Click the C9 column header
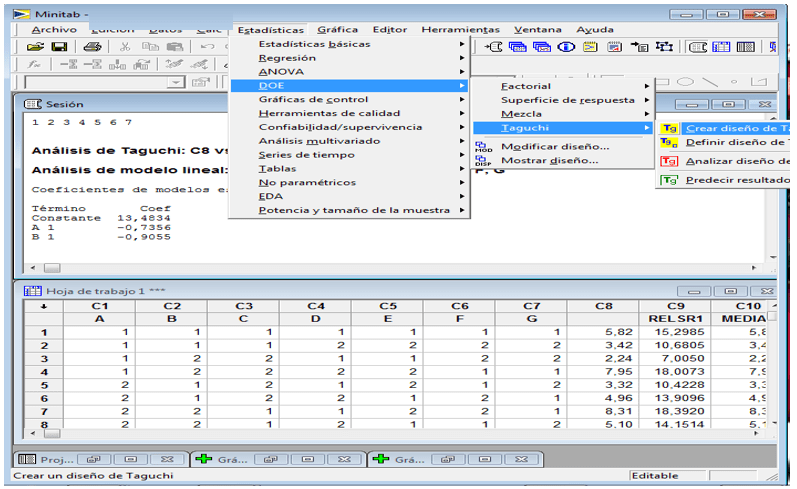 click(x=676, y=306)
